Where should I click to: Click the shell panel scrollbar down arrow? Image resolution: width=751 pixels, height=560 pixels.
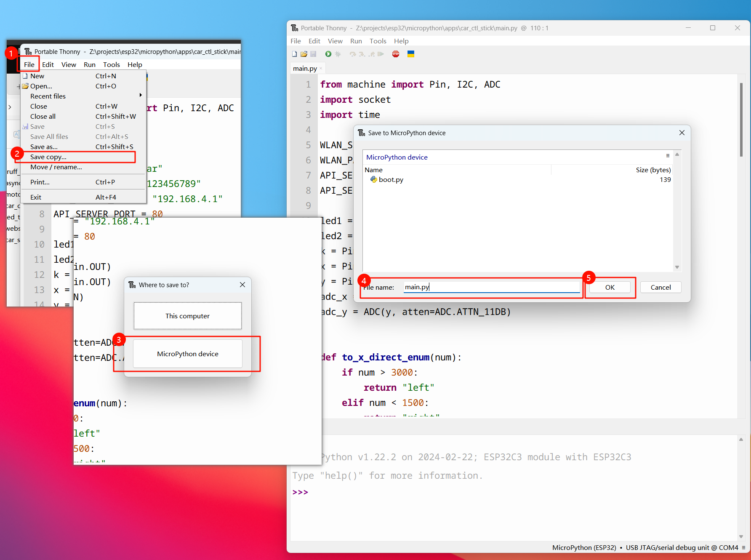(x=741, y=536)
